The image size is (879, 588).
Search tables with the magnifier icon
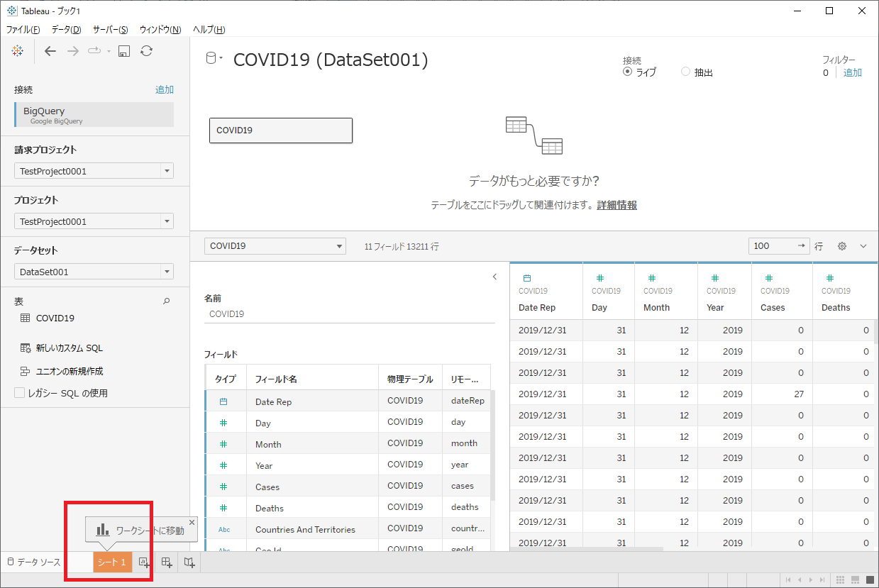[x=167, y=301]
